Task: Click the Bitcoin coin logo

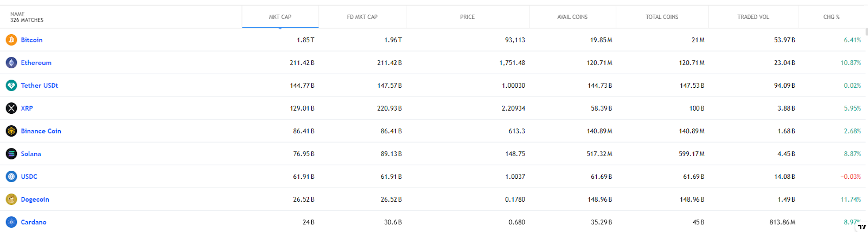Action: click(x=11, y=40)
